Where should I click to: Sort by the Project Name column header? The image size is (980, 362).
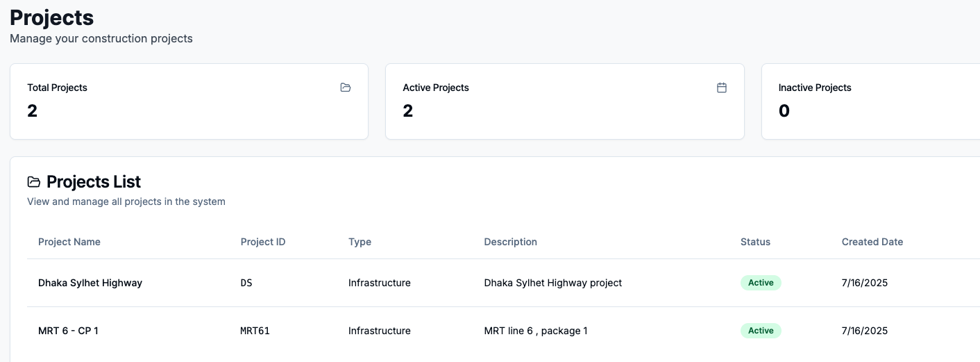coord(69,242)
